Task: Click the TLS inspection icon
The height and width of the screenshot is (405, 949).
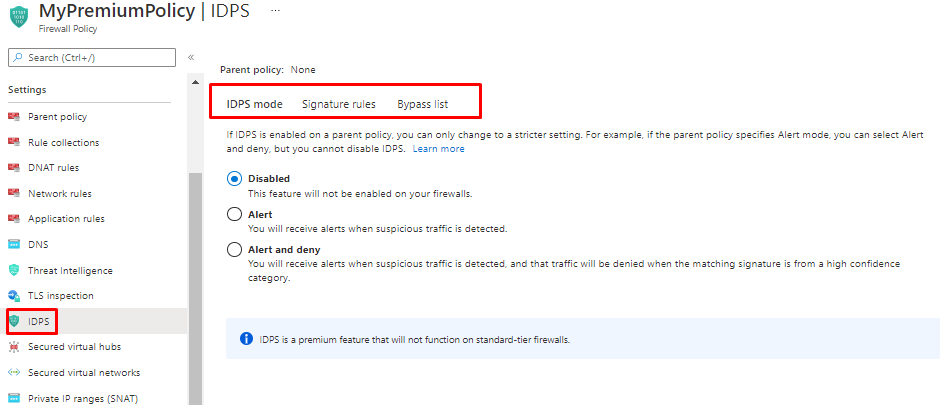Action: [14, 296]
